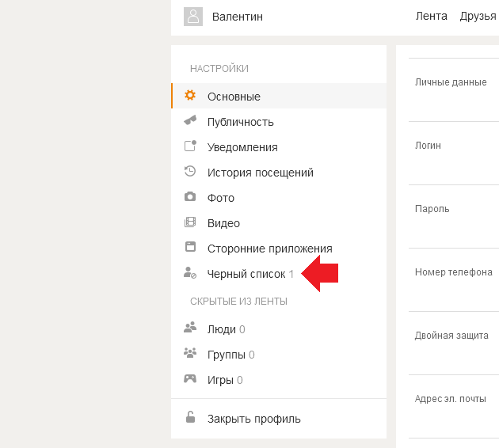Click the notification icon beside Уведомления
Screen dimensions: 499x448
click(190, 146)
